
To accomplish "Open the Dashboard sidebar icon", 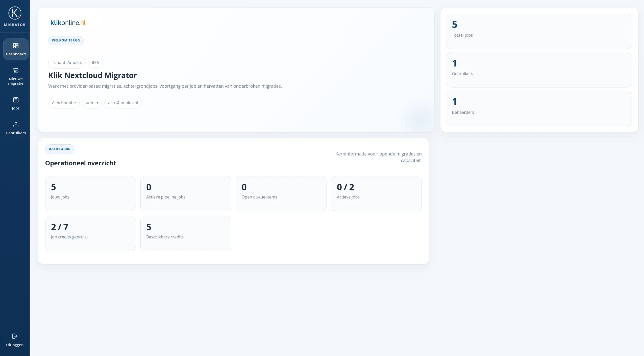I will tap(16, 46).
